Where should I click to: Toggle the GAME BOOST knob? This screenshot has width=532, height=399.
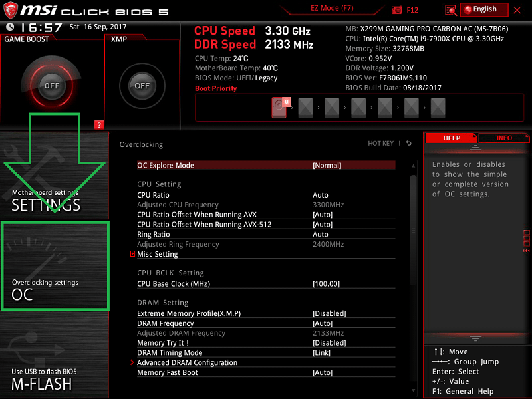pos(51,86)
